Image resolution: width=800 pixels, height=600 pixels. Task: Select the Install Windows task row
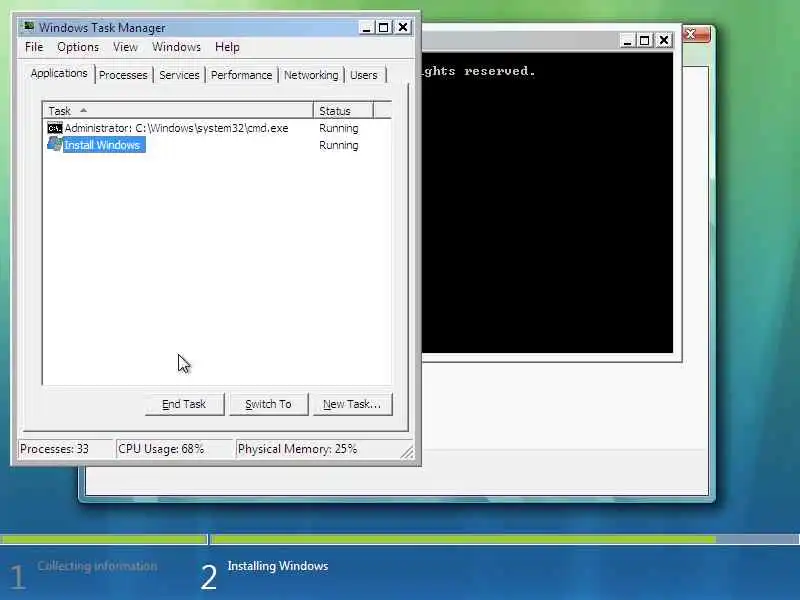pos(217,145)
